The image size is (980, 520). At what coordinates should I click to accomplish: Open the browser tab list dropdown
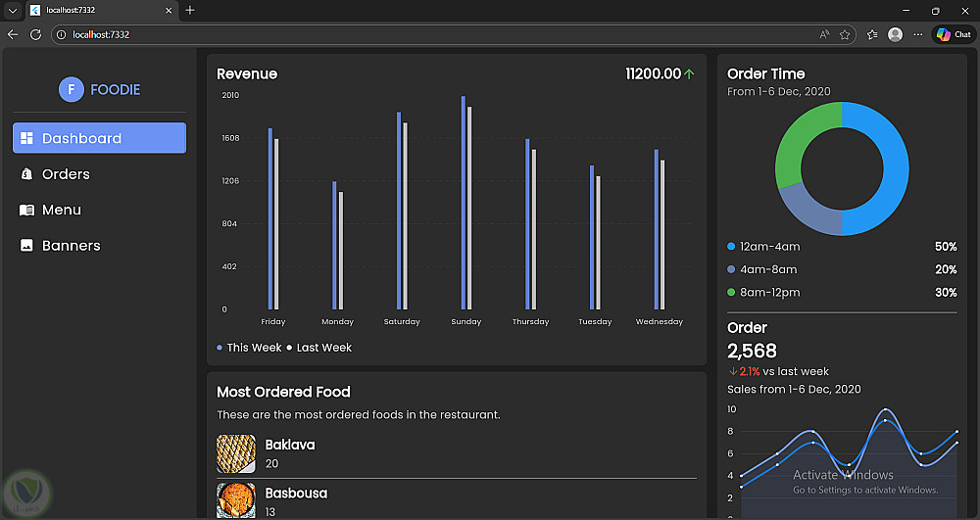tap(12, 10)
